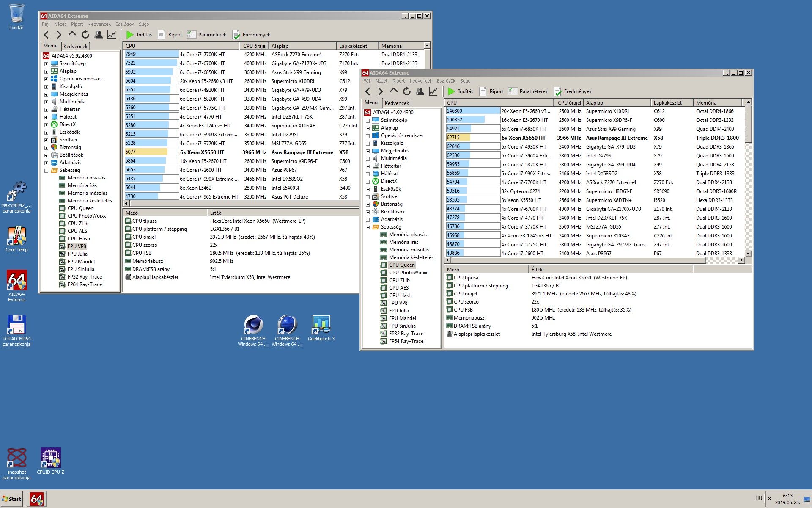812x508 pixels.
Task: Click scroll up arrow in front results list
Action: click(x=748, y=102)
